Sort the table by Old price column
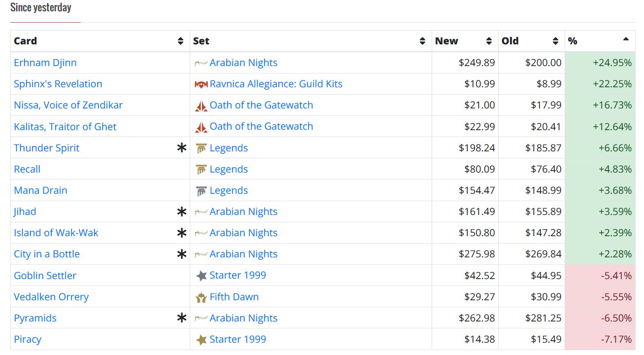The height and width of the screenshot is (355, 644). [555, 41]
